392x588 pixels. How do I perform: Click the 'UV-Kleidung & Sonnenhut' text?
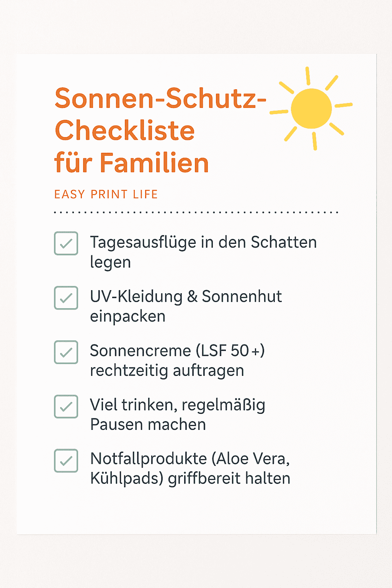[186, 297]
